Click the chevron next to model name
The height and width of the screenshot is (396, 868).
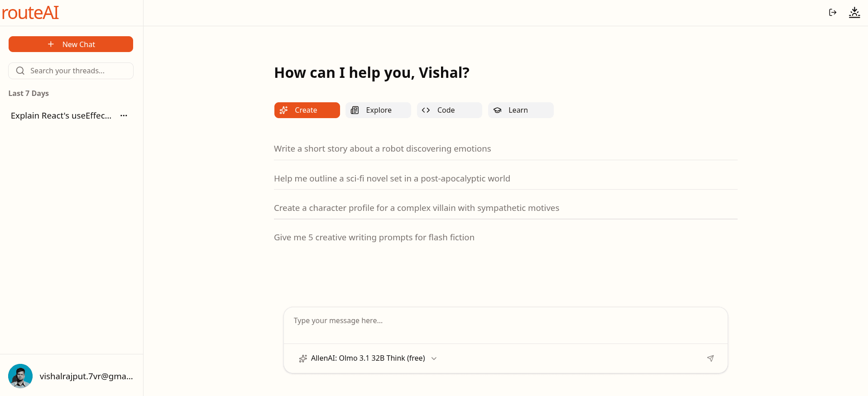(x=434, y=358)
